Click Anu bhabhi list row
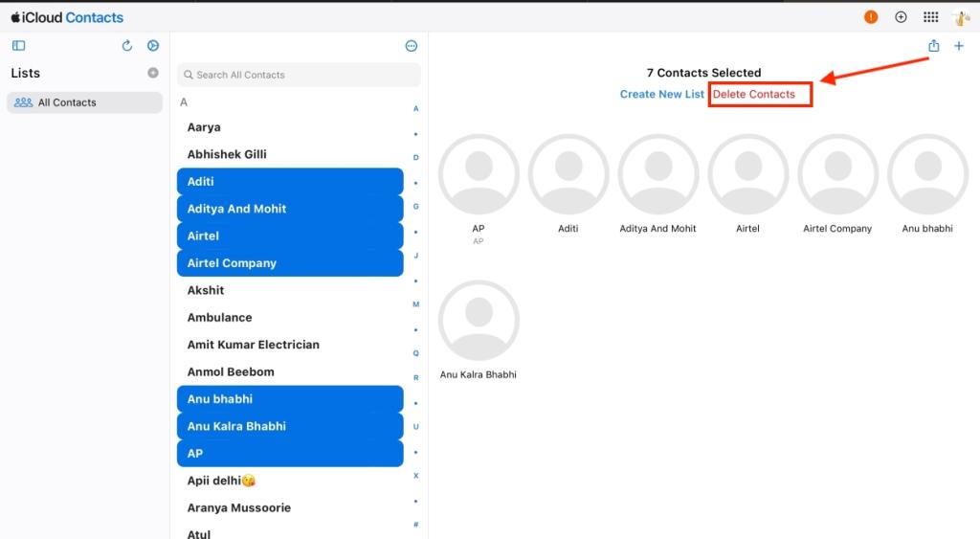This screenshot has height=539, width=980. [x=290, y=399]
